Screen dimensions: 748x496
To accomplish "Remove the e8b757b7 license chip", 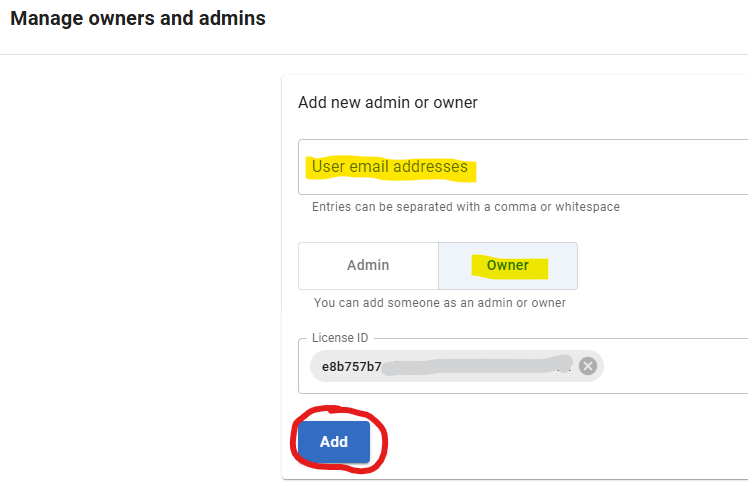I will click(588, 366).
